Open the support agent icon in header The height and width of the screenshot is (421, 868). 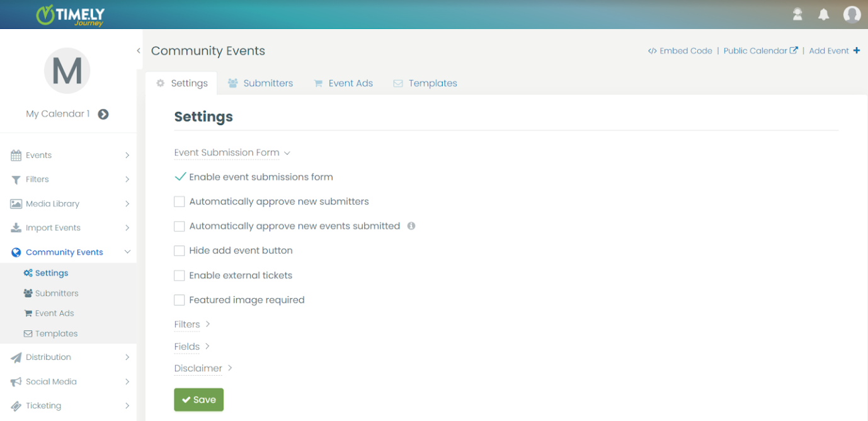(797, 14)
